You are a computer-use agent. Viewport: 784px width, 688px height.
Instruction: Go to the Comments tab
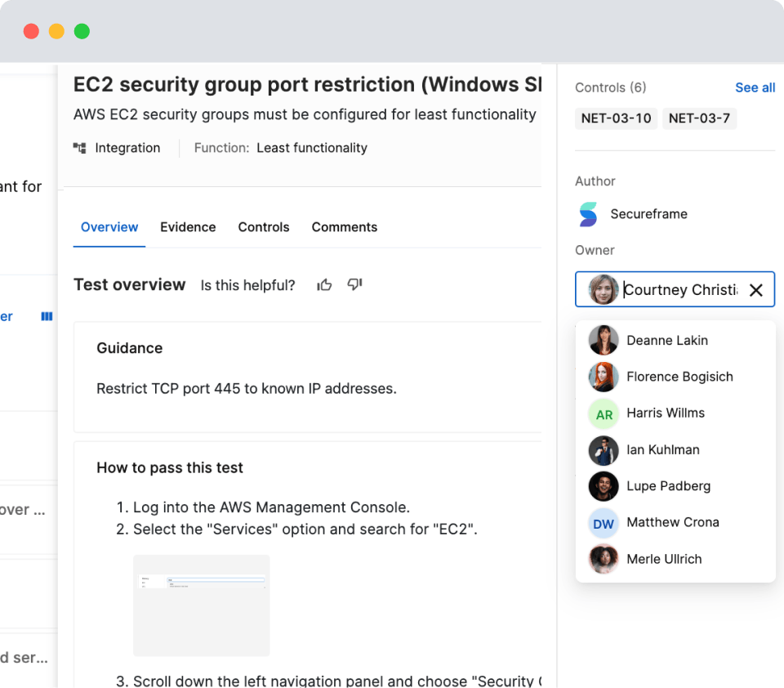tap(345, 227)
